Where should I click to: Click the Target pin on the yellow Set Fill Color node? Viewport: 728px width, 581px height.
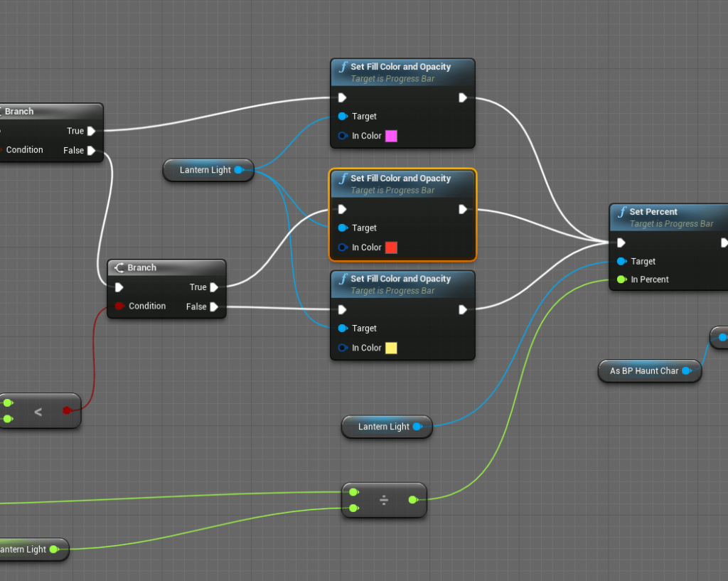pyautogui.click(x=343, y=329)
